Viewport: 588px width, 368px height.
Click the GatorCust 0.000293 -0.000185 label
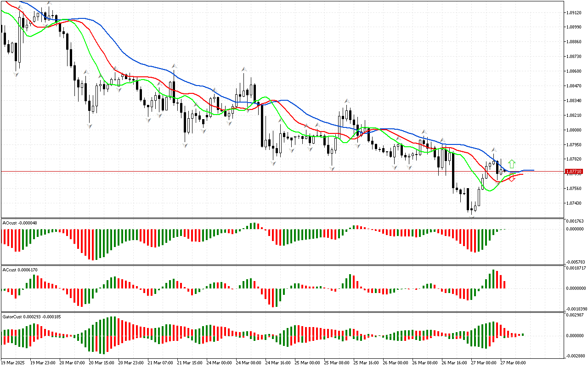click(x=32, y=316)
